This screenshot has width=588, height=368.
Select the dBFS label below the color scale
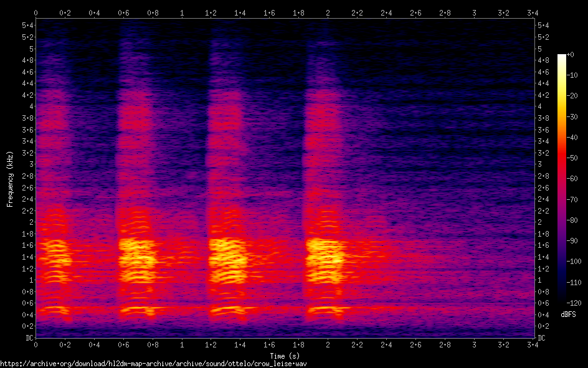[567, 314]
